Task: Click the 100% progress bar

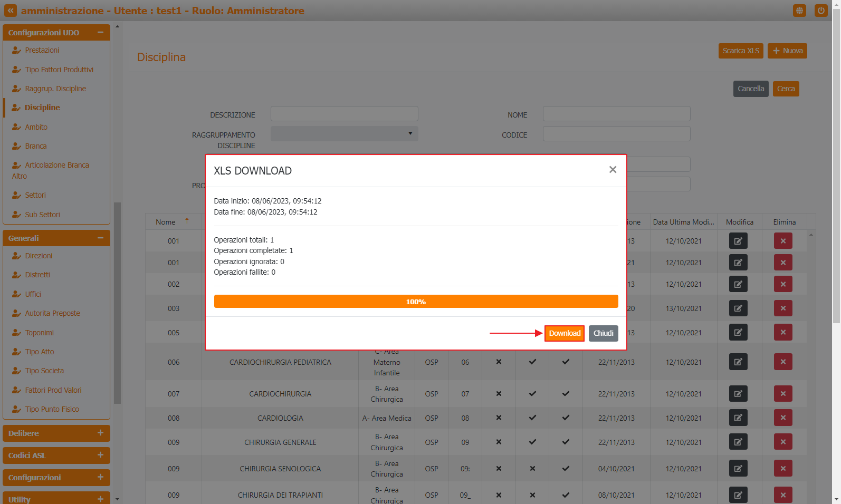Action: coord(416,302)
